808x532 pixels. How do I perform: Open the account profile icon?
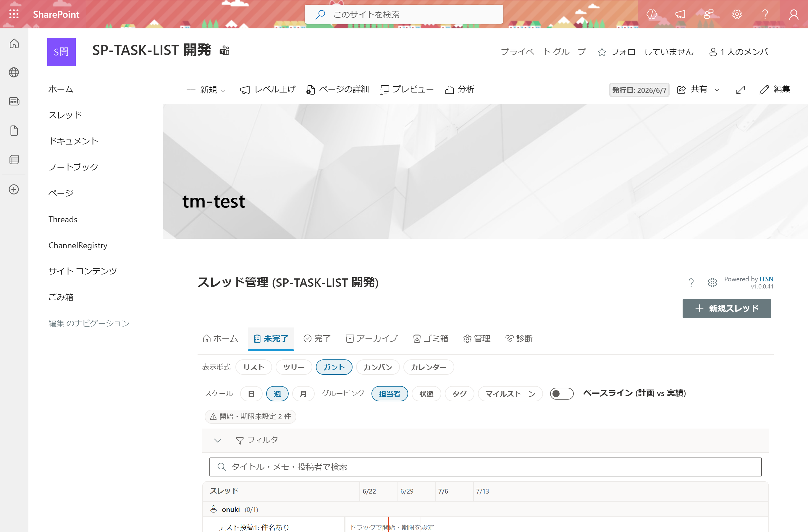(794, 14)
